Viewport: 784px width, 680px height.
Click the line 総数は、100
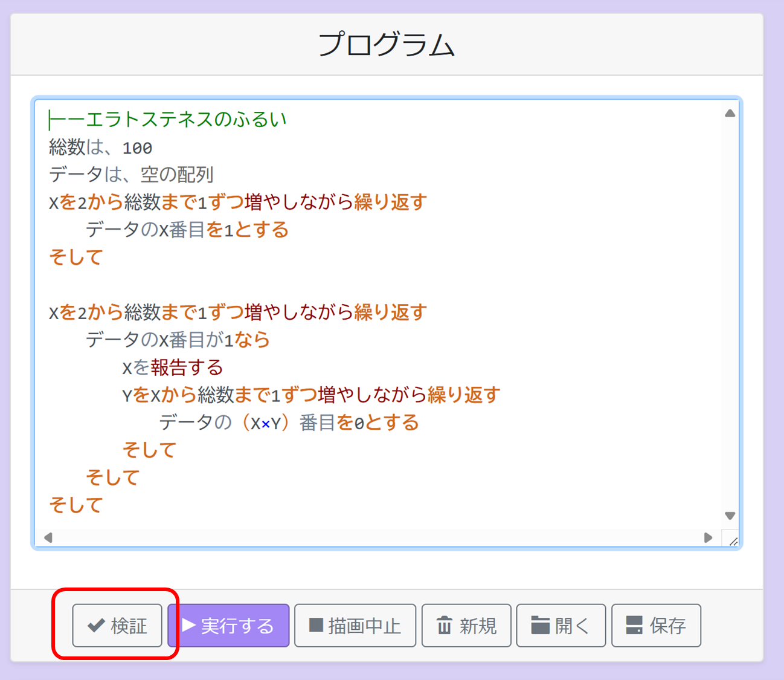pos(100,147)
